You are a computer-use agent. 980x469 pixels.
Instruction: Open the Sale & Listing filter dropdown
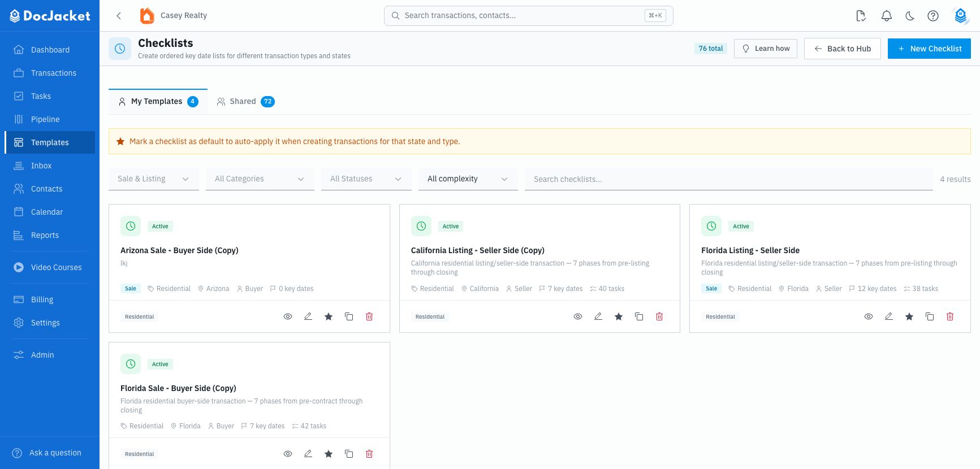pyautogui.click(x=154, y=179)
